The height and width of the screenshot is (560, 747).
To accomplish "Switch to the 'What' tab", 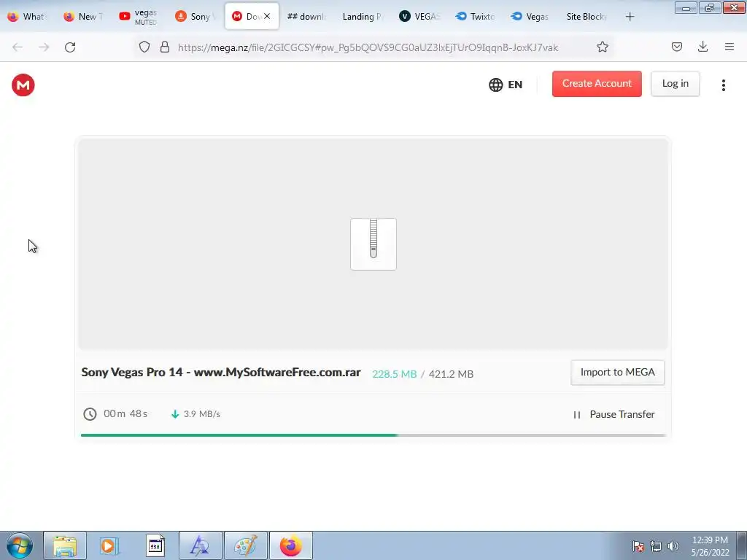I will coord(27,16).
